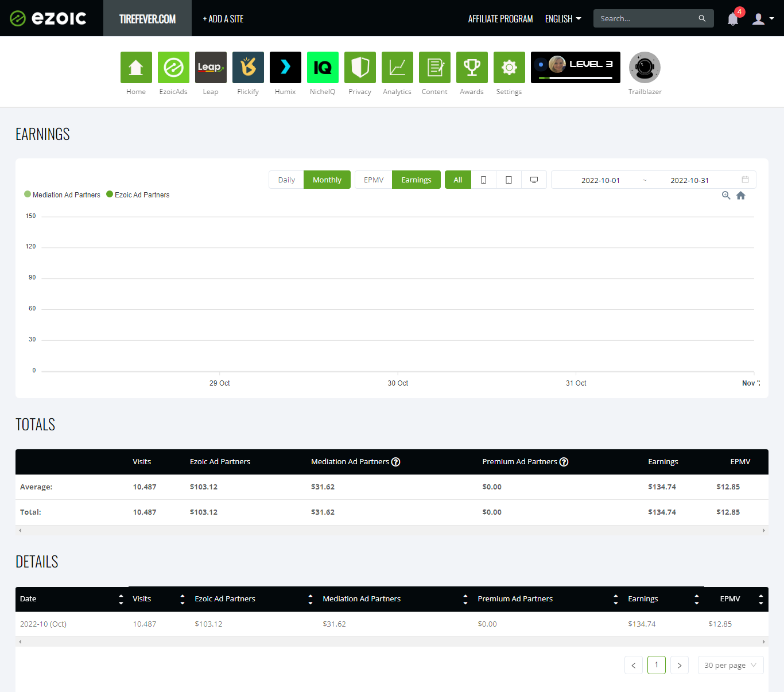
Task: Open the Leap tool icon
Action: (x=211, y=67)
